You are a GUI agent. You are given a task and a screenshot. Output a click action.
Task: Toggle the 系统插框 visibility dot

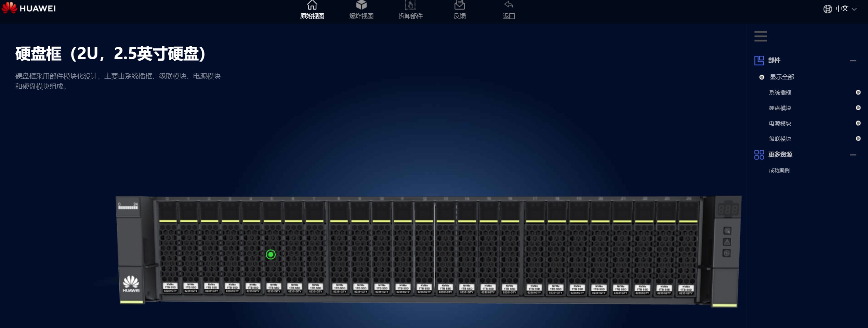tap(858, 92)
